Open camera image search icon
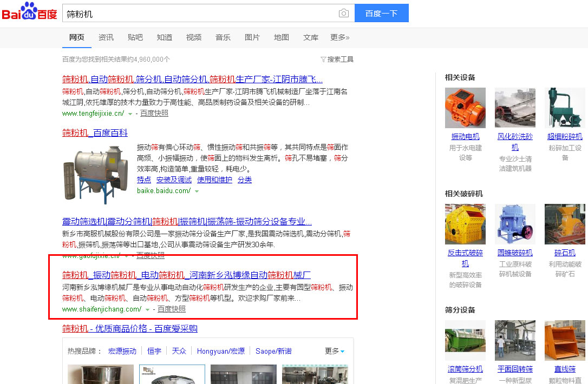This screenshot has width=588, height=384. [x=343, y=14]
